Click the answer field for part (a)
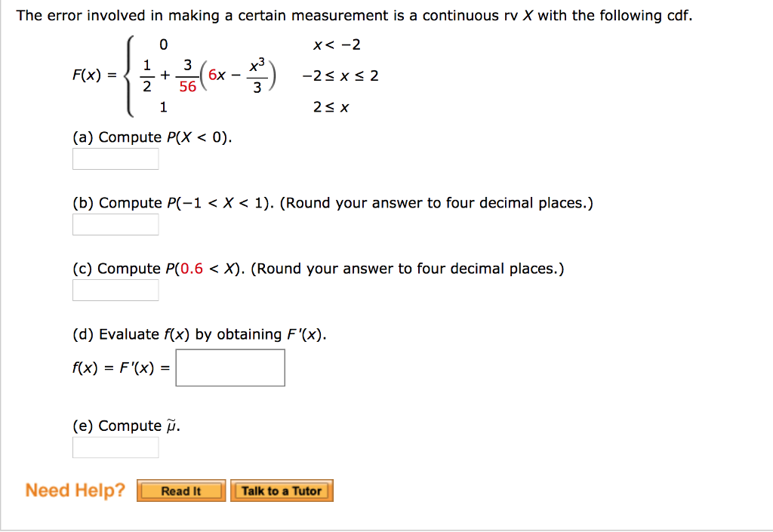This screenshot has width=773, height=532. [115, 158]
